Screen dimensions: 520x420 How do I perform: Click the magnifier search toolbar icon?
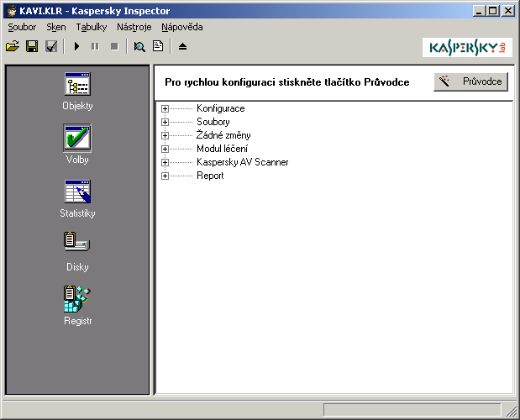pos(139,46)
